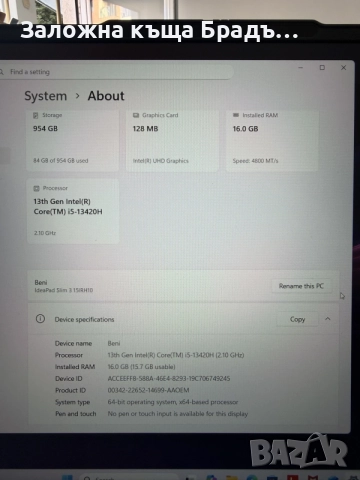Image resolution: width=360 pixels, height=480 pixels.
Task: Click the Pen and touch row label
Action: coord(76,414)
